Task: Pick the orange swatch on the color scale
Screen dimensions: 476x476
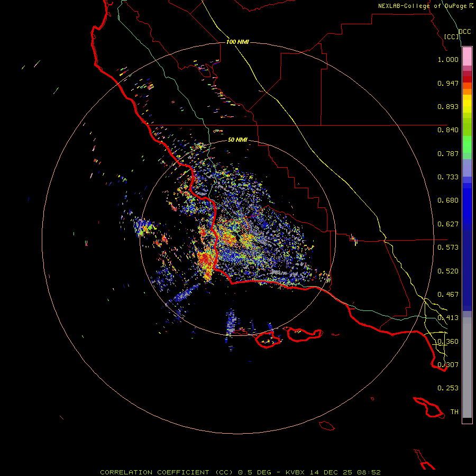Action: (x=467, y=91)
